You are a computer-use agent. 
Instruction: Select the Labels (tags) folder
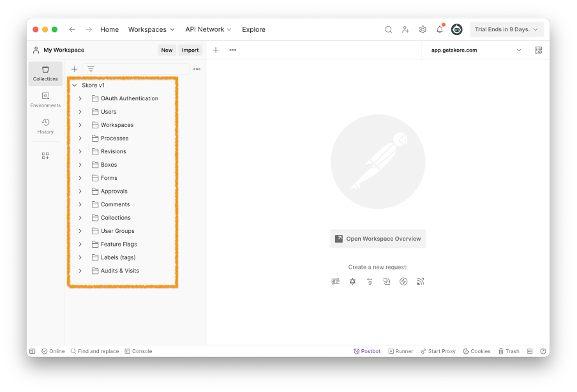pyautogui.click(x=118, y=258)
